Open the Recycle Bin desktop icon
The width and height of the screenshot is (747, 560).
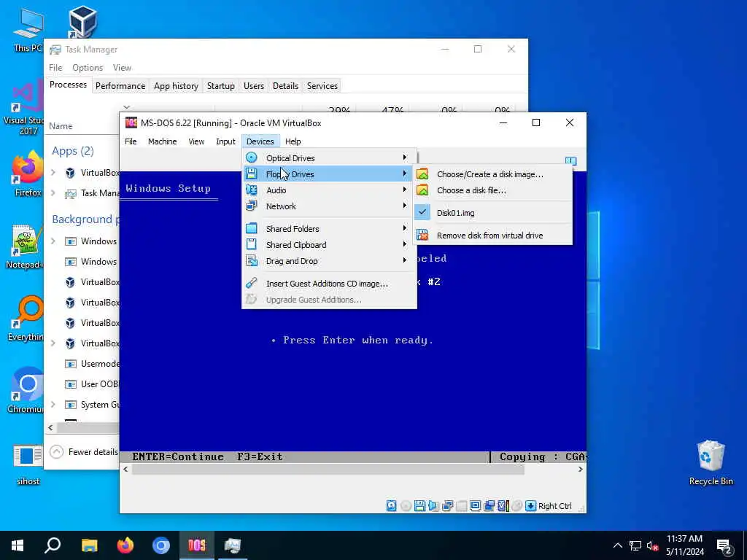click(711, 463)
